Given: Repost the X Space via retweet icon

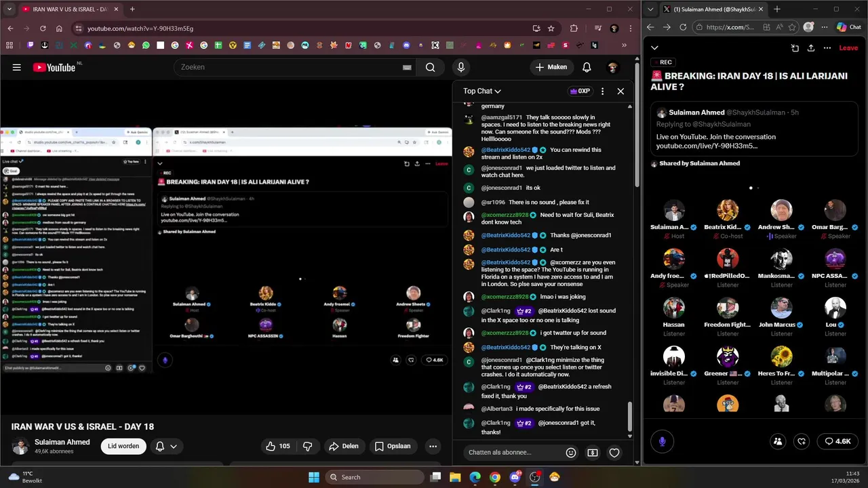Looking at the screenshot, I should (x=802, y=441).
